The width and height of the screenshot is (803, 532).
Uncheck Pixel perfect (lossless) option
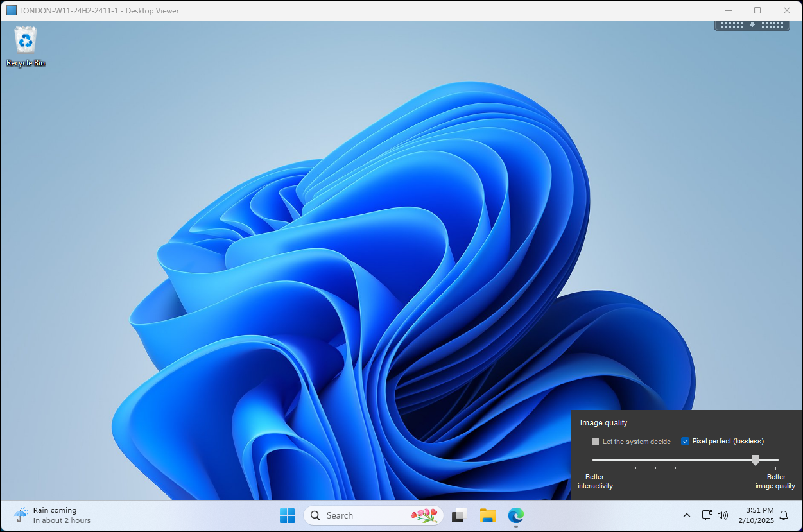[x=685, y=442]
